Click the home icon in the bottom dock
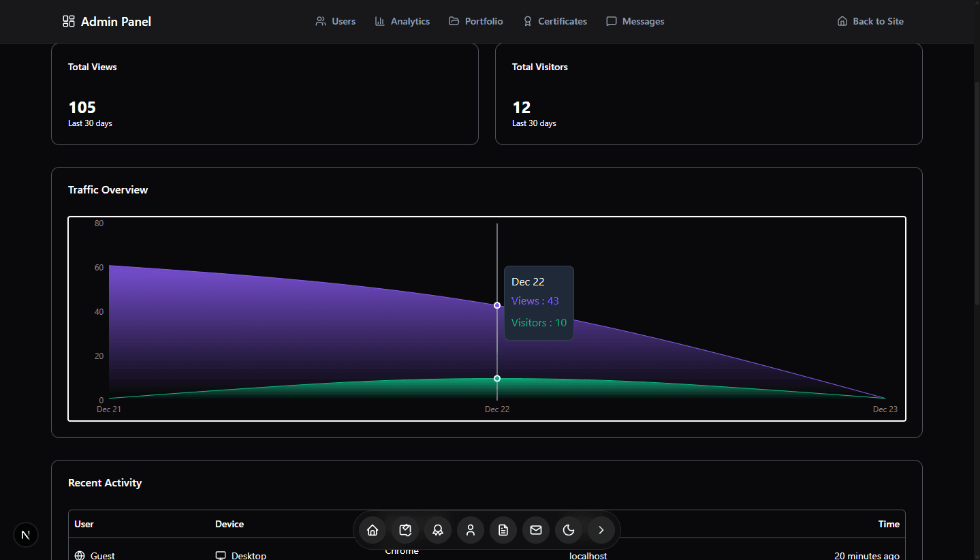Image resolution: width=980 pixels, height=560 pixels. coord(373,530)
